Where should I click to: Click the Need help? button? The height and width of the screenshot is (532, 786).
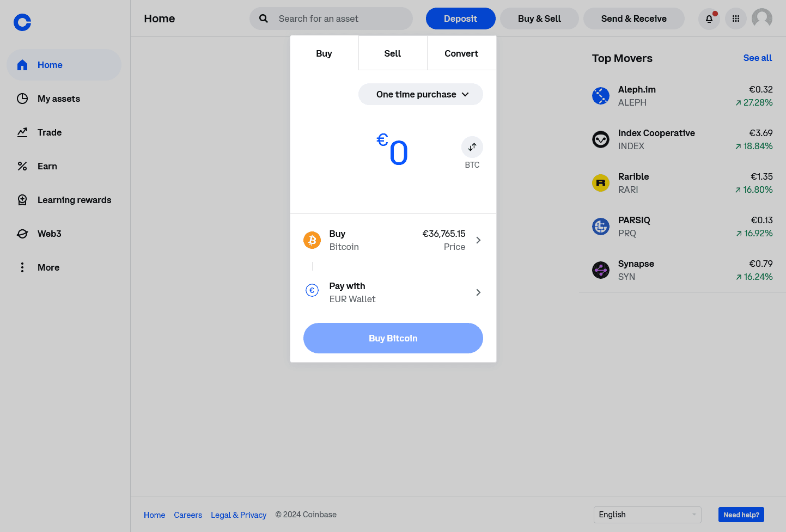pyautogui.click(x=741, y=515)
